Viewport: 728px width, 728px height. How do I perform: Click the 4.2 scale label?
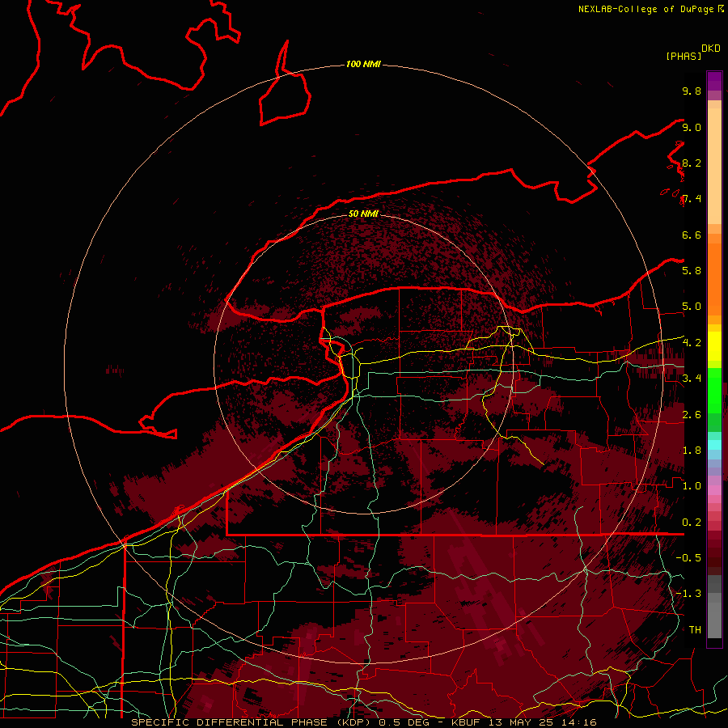click(x=692, y=342)
